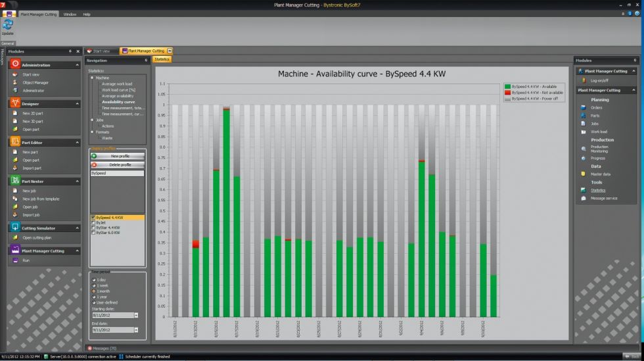Collapse the Part Nester module group
Image resolution: width=644 pixels, height=361 pixels.
[77, 181]
